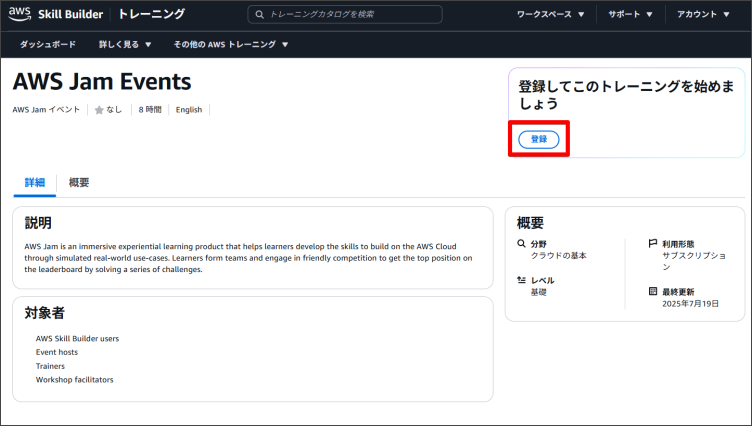Click the 最終更新 calendar icon
This screenshot has width=752, height=426.
click(653, 291)
